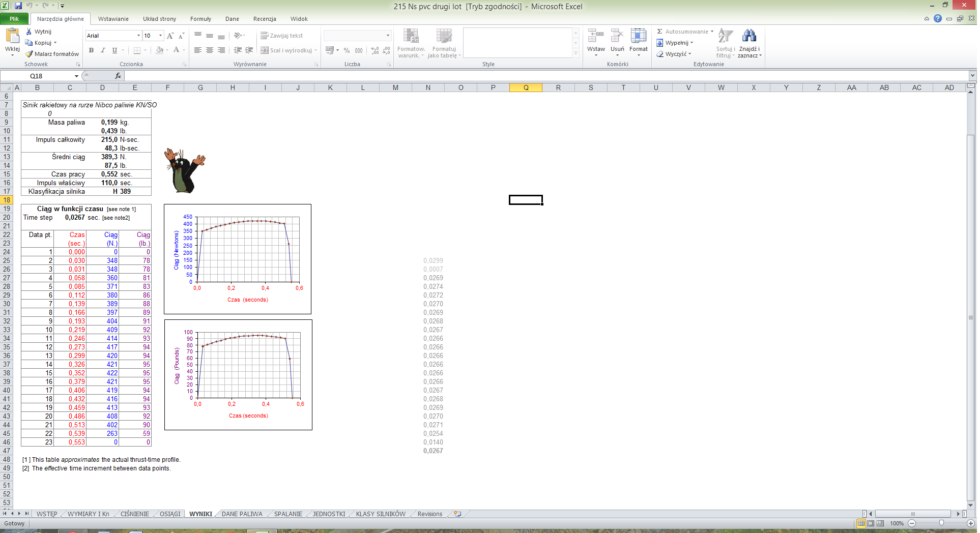Switch to Page Layout view in status bar
The width and height of the screenshot is (980, 533).
point(871,523)
